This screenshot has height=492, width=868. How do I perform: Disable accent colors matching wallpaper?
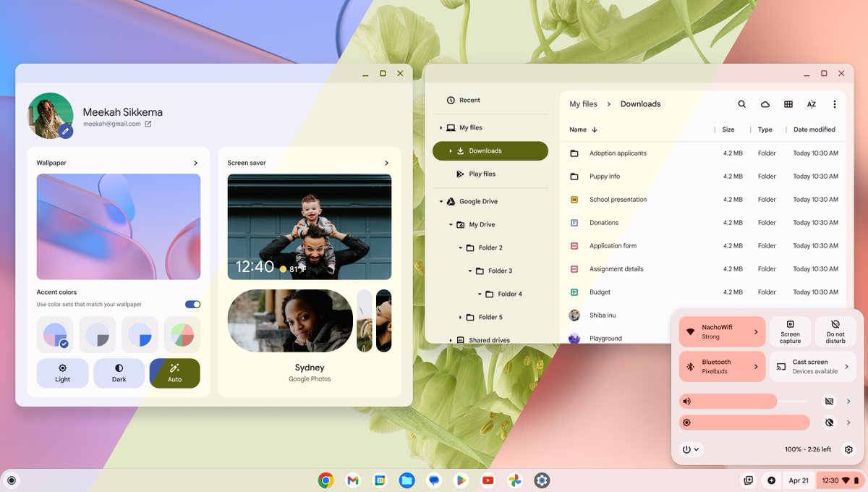[x=192, y=304]
